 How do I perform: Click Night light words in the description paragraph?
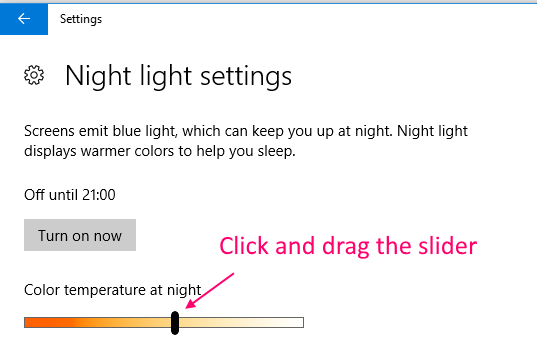[432, 131]
